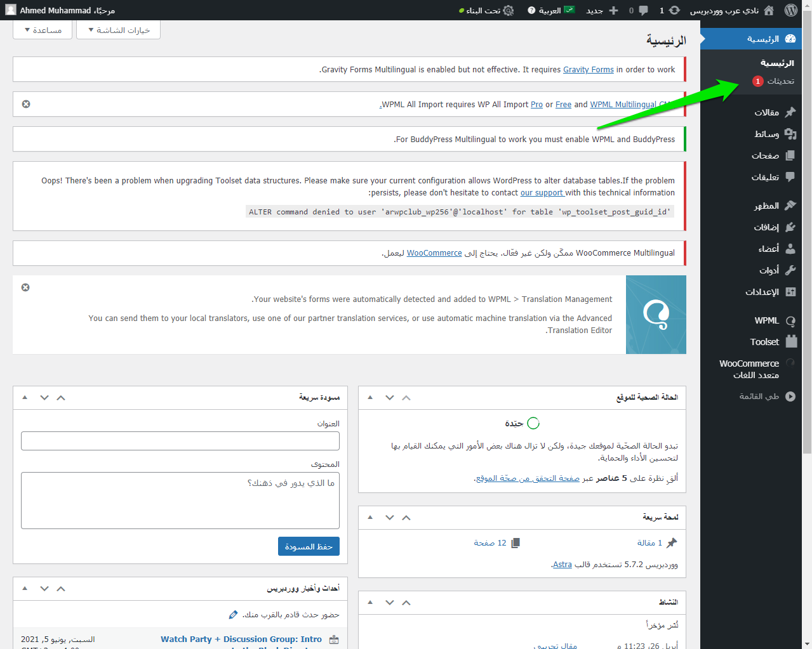This screenshot has height=649, width=812.
Task: Open the home icon for نادي عرب ووردبريس
Action: 769,10
